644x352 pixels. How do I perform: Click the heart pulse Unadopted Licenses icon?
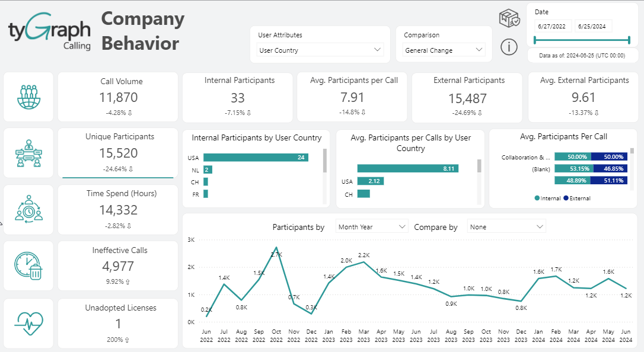point(28,323)
